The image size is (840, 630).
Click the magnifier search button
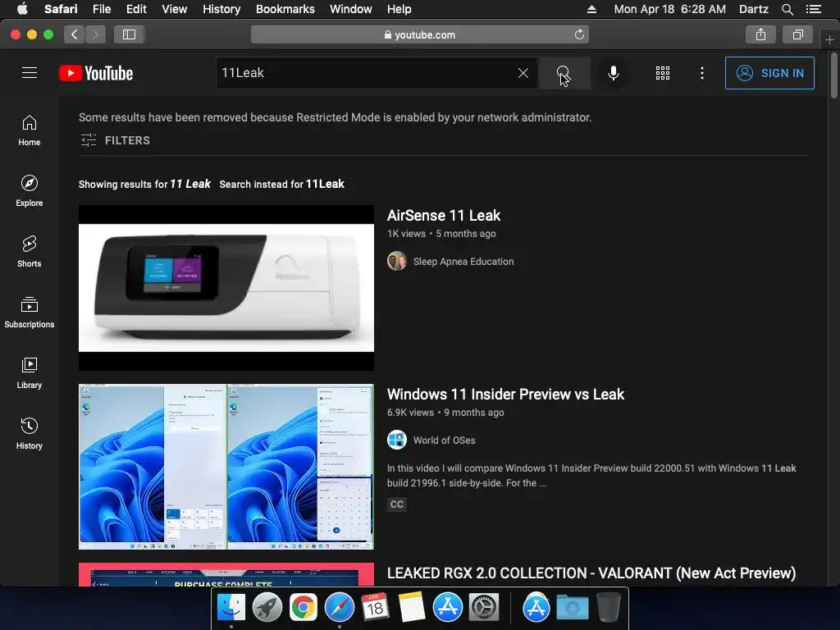click(x=564, y=73)
